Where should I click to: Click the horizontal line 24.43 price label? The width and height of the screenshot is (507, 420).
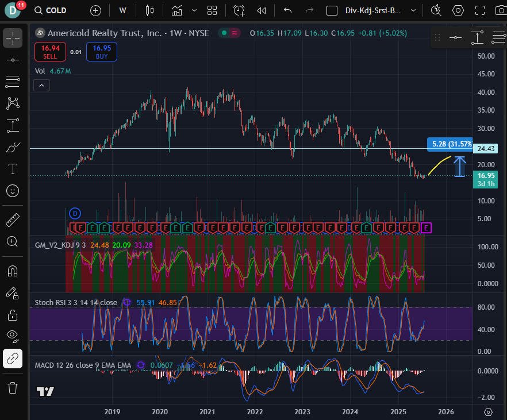(x=486, y=149)
